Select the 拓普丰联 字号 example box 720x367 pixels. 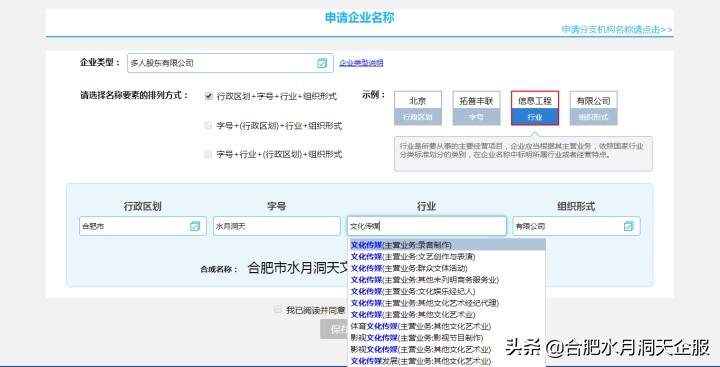click(x=476, y=108)
